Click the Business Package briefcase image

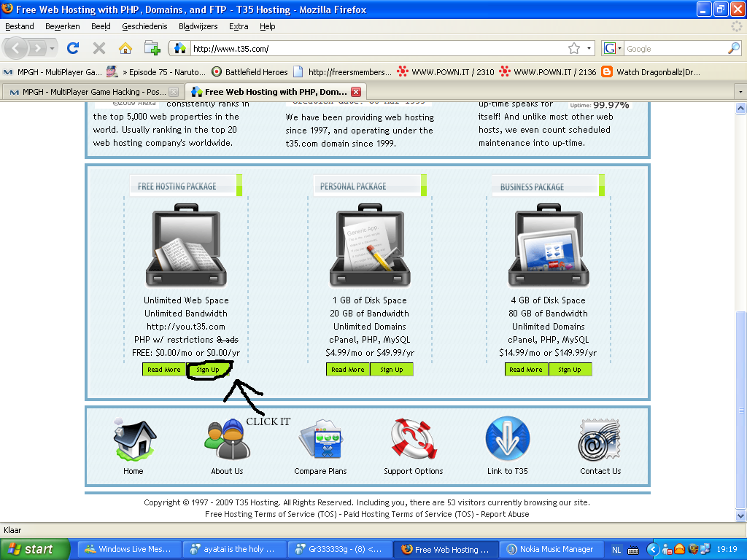(549, 246)
